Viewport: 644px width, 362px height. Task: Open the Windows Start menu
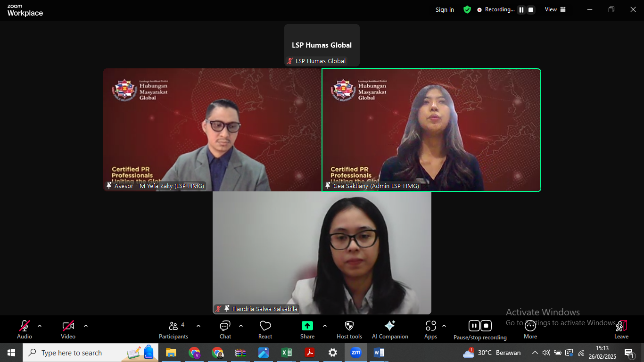click(x=11, y=353)
